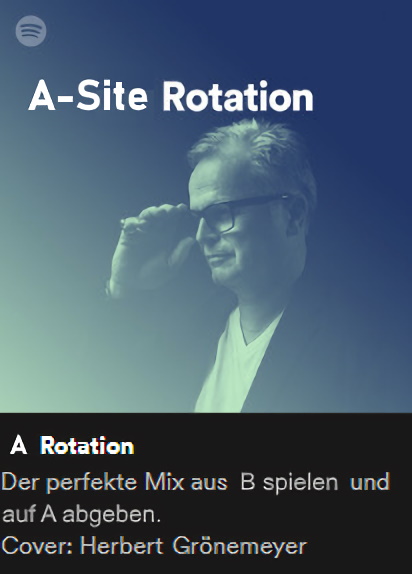This screenshot has height=574, width=412.
Task: Open the 'A Rotation' playlist title link
Action: [x=72, y=446]
